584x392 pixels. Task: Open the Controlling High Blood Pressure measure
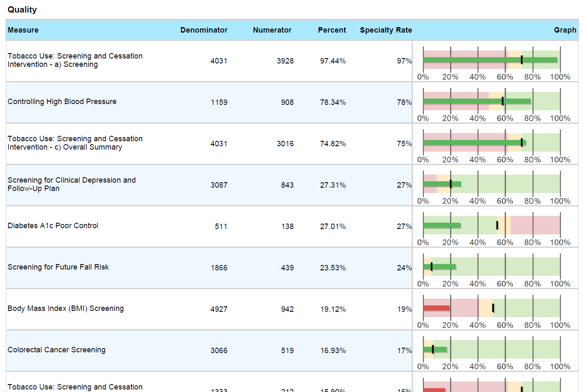point(62,102)
